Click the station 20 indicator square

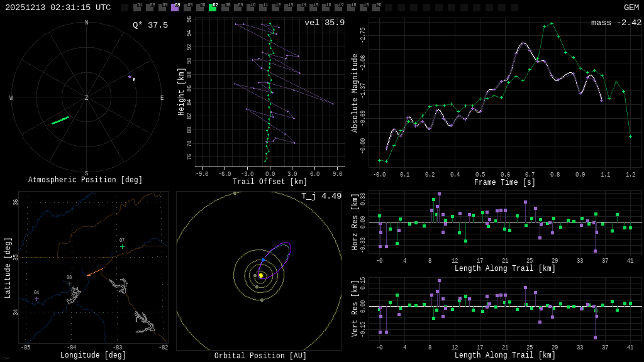pos(376,8)
